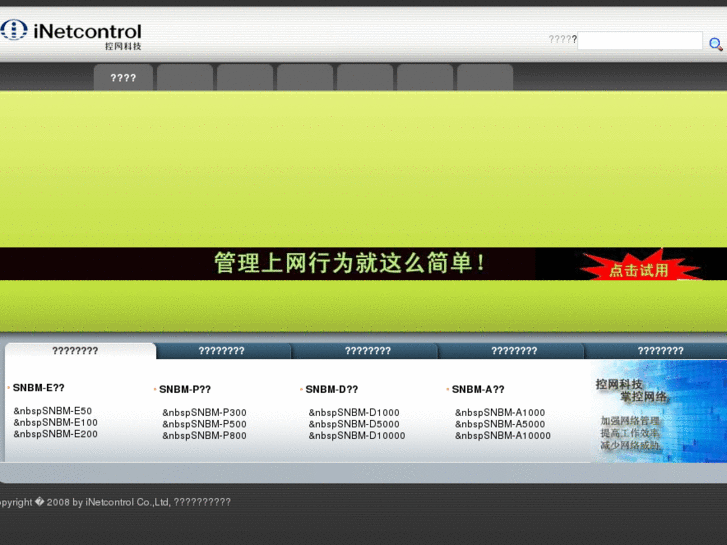This screenshot has width=727, height=545.
Task: Open the SNBM-D10000 product link
Action: (x=357, y=436)
